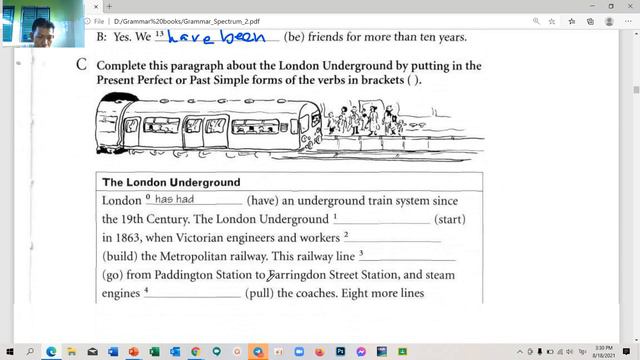This screenshot has height=360, width=640.
Task: Click the File site-info indicator in address bar
Action: pos(95,21)
